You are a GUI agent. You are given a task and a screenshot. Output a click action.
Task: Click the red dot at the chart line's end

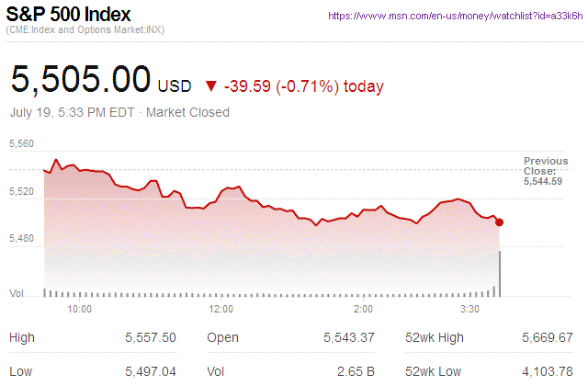click(x=499, y=221)
